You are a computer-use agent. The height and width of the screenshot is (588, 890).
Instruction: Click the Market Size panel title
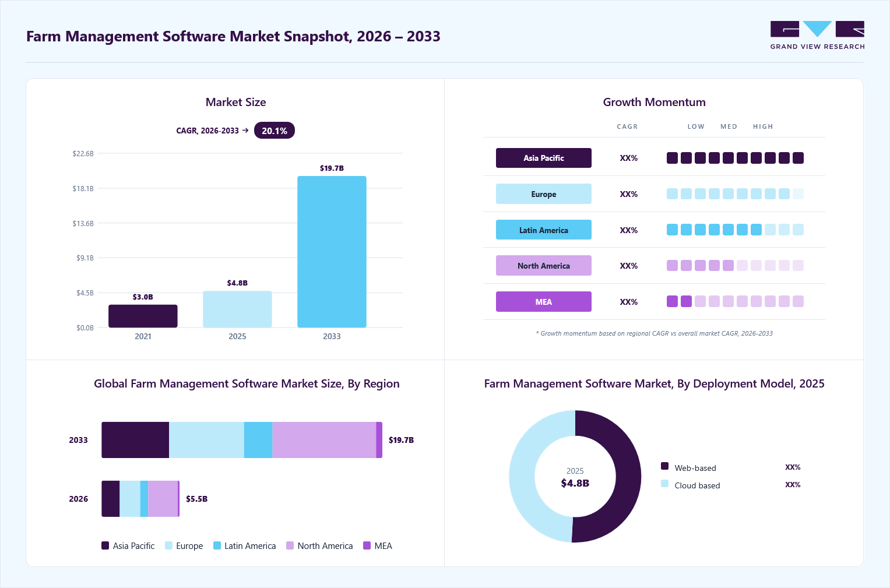tap(235, 102)
